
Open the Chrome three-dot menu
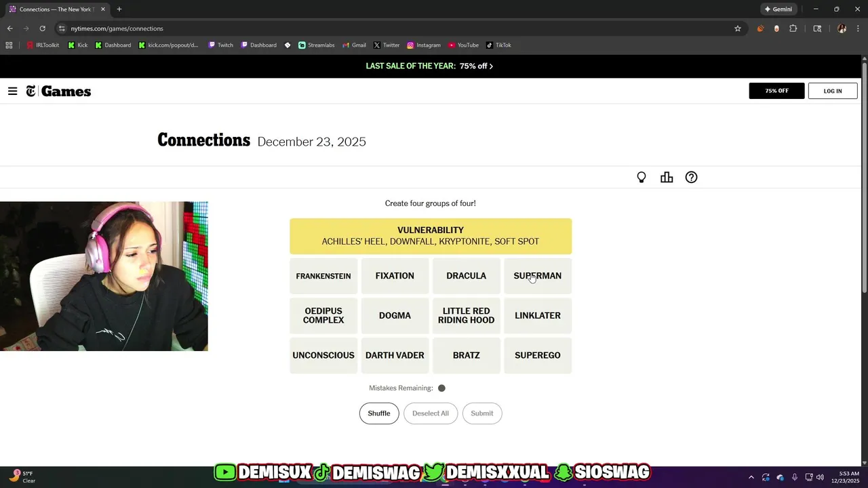click(x=858, y=28)
